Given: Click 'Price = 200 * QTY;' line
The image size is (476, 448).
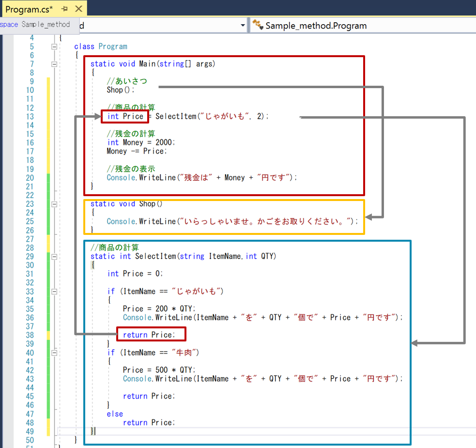Looking at the screenshot, I should tap(159, 309).
